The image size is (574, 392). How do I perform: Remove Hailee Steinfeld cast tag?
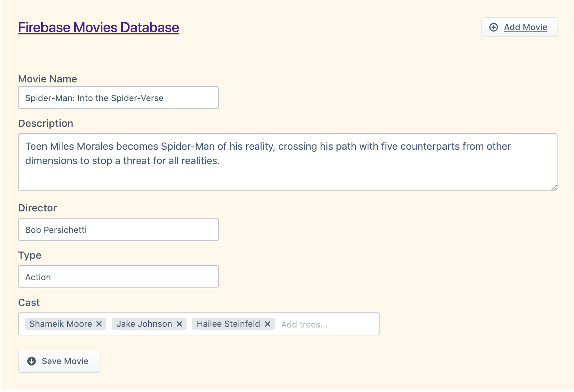point(268,324)
